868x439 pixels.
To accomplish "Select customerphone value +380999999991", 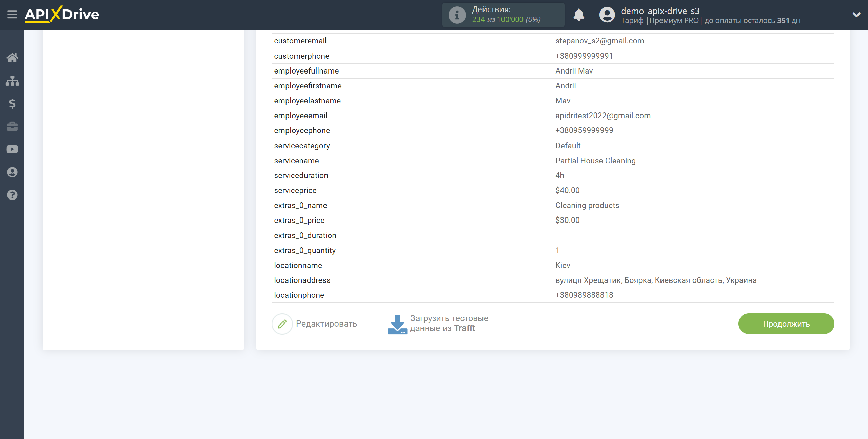I will point(584,56).
